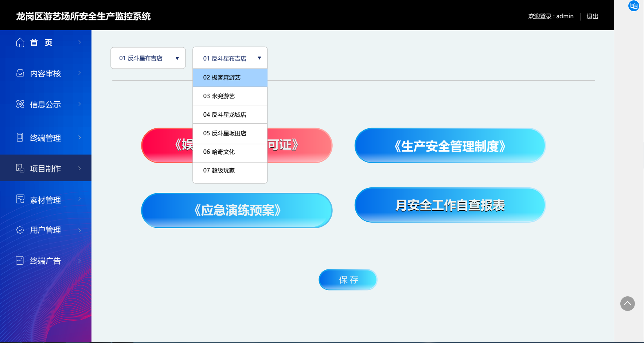
Task: Select 03 米兜游艺 from the list
Action: 230,96
